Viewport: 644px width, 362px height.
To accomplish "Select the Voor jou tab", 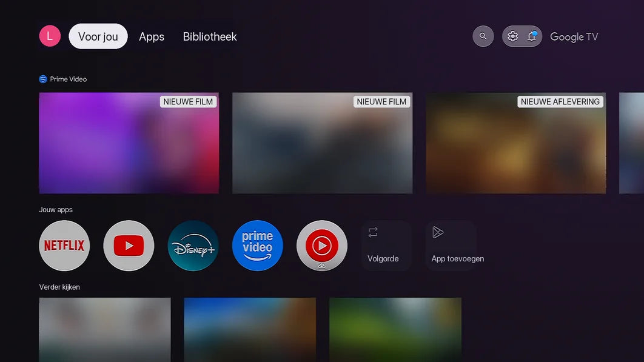I will pyautogui.click(x=98, y=36).
